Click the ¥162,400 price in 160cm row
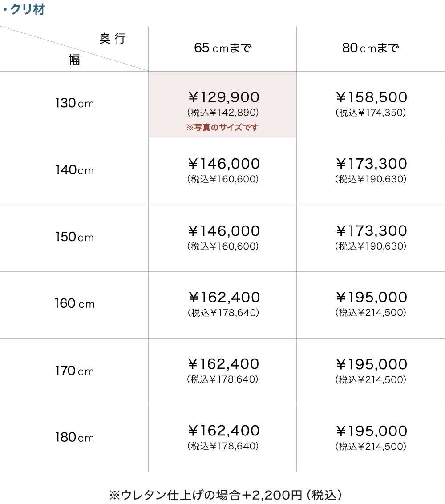Screen dimensions: 445x504 pyautogui.click(x=222, y=298)
